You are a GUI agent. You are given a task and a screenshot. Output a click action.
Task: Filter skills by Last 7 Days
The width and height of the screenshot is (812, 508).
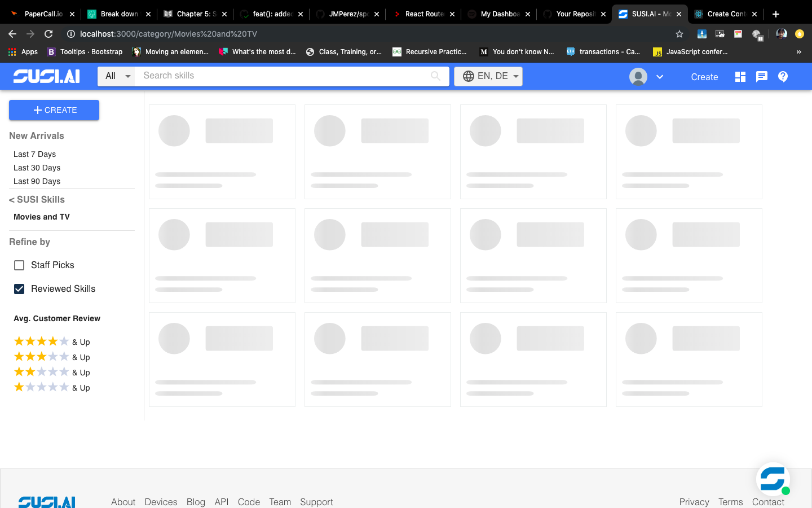coord(34,154)
